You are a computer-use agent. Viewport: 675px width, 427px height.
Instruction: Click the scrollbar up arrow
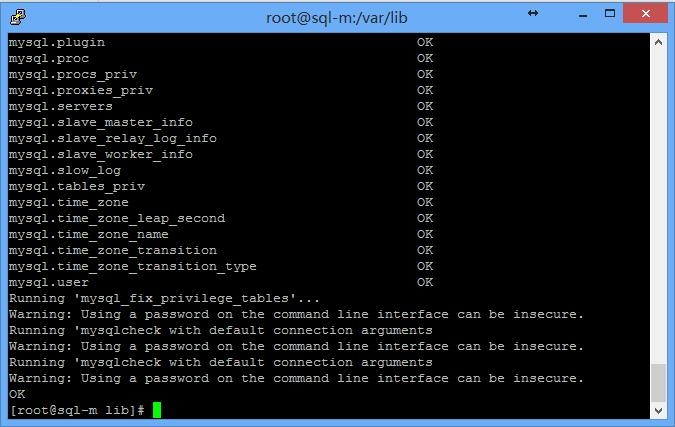pos(658,42)
